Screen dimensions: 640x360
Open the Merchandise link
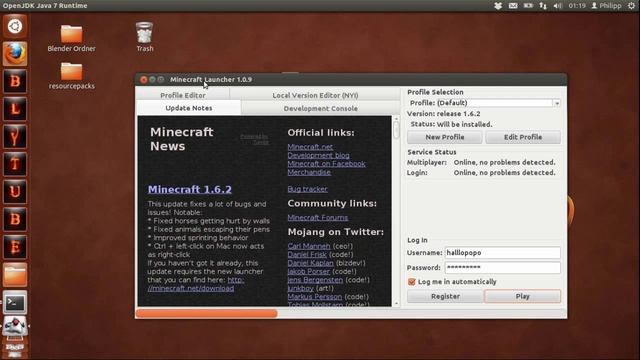309,172
